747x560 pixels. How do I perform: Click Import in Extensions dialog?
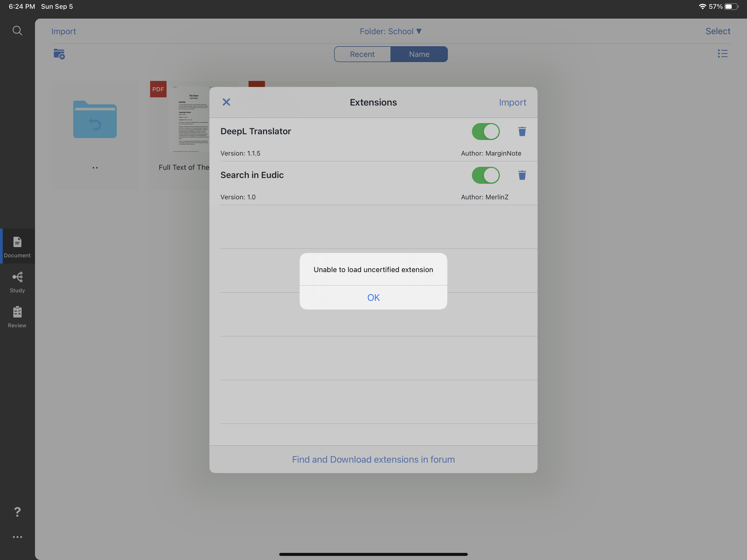(x=512, y=102)
